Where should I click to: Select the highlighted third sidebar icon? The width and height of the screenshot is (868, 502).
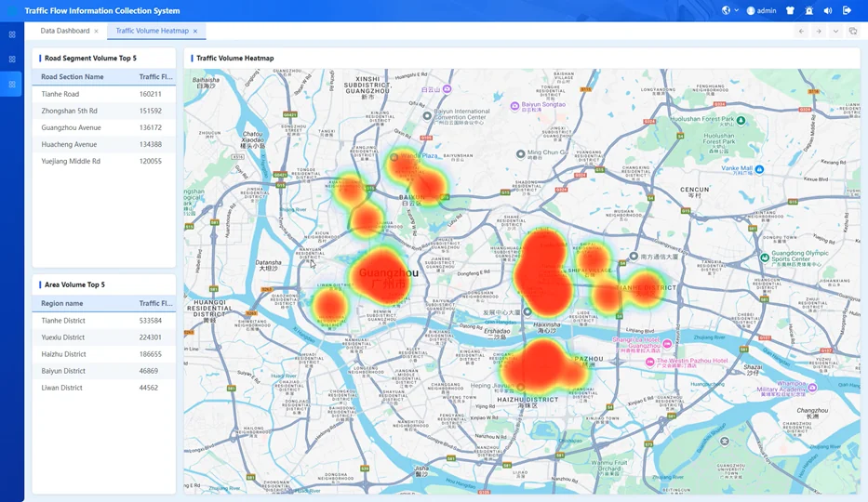(x=12, y=84)
